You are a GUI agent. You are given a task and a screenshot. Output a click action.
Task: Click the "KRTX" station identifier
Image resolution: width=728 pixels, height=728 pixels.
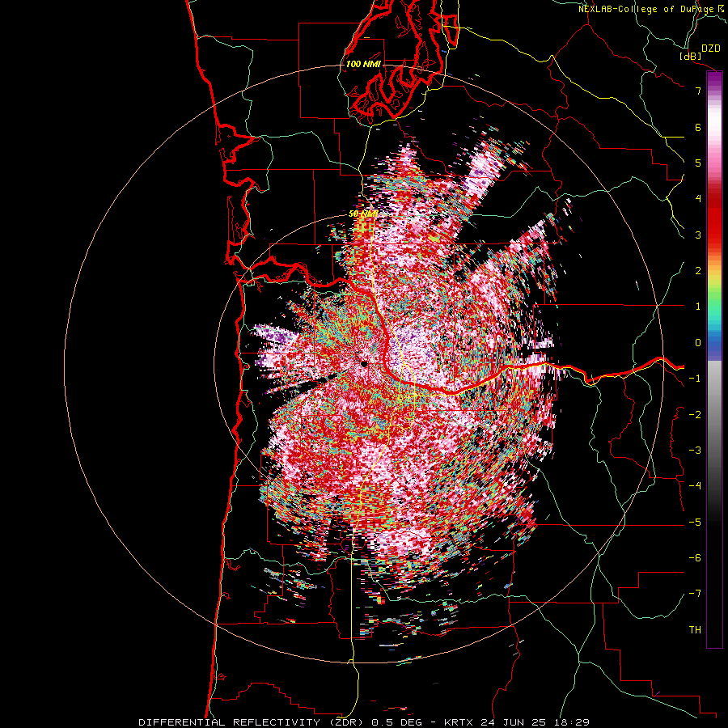[459, 722]
